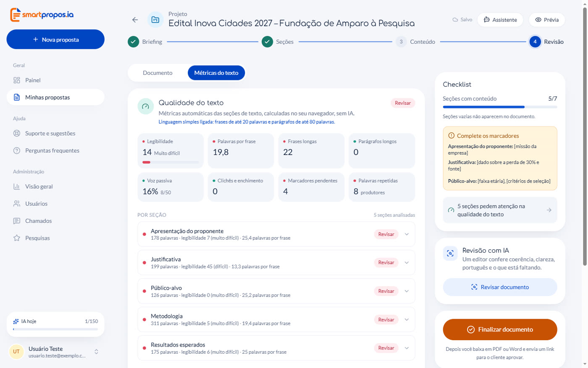The height and width of the screenshot is (368, 588).
Task: Click the Linguagem simples ligada note
Action: 247,122
